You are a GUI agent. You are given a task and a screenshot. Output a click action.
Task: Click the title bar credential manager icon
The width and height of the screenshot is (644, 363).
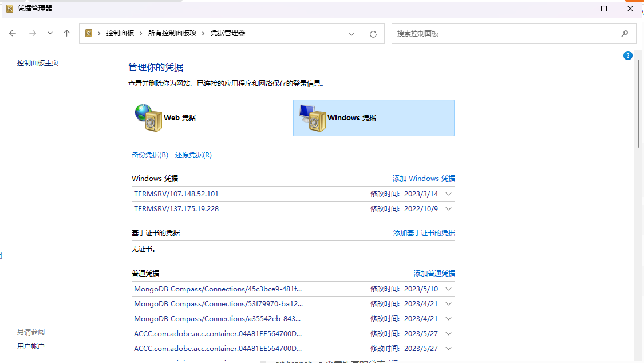(10, 8)
